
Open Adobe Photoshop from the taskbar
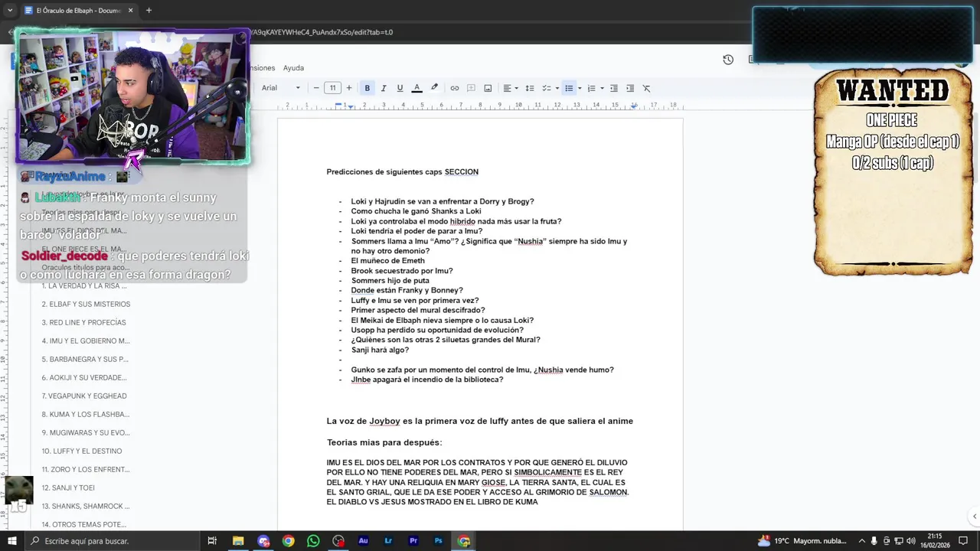439,541
